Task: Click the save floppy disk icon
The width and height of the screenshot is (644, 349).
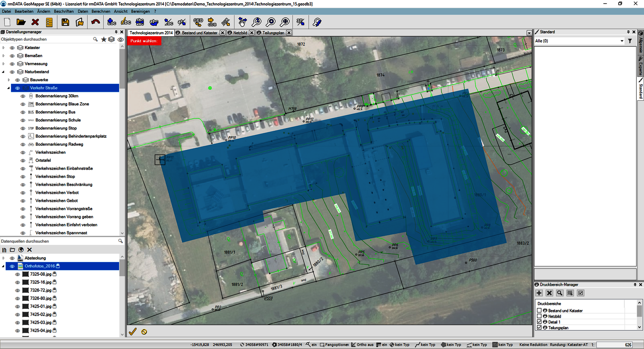Action: [65, 22]
